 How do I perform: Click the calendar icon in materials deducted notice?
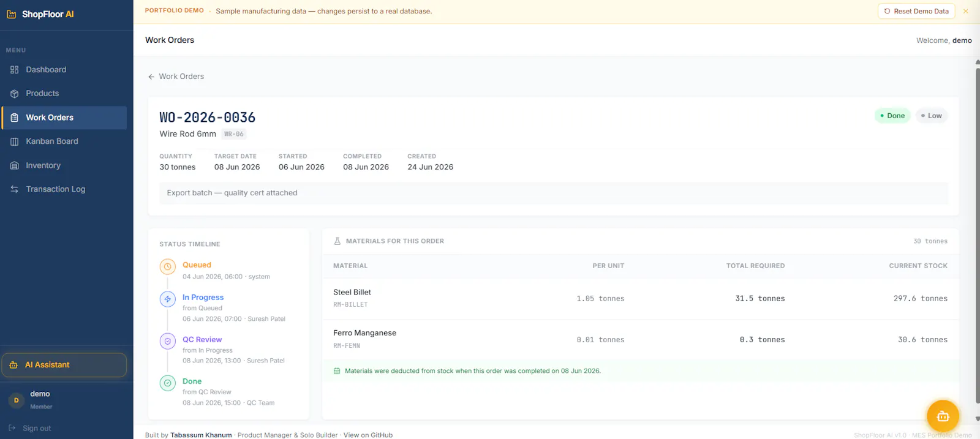[x=336, y=371]
